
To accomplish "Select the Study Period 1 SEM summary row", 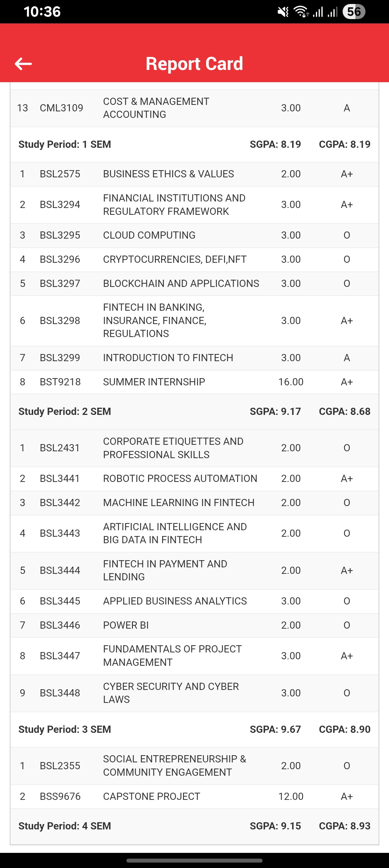I will (x=194, y=145).
